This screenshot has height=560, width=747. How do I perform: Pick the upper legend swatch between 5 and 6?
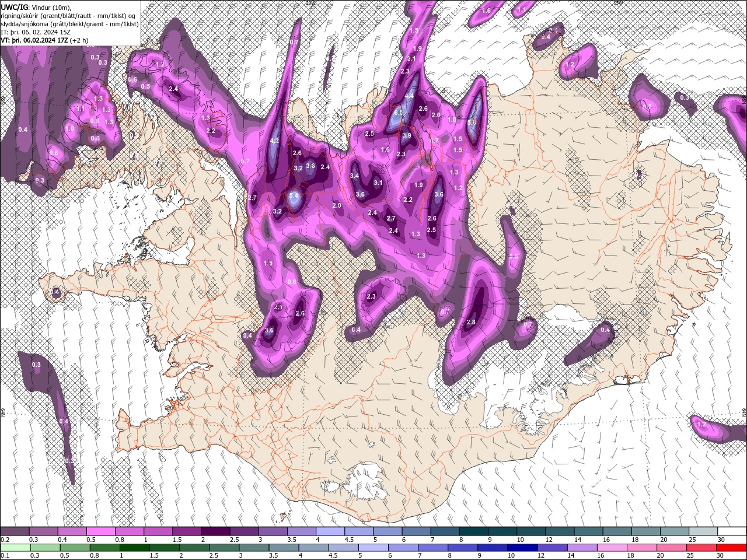coord(387,531)
